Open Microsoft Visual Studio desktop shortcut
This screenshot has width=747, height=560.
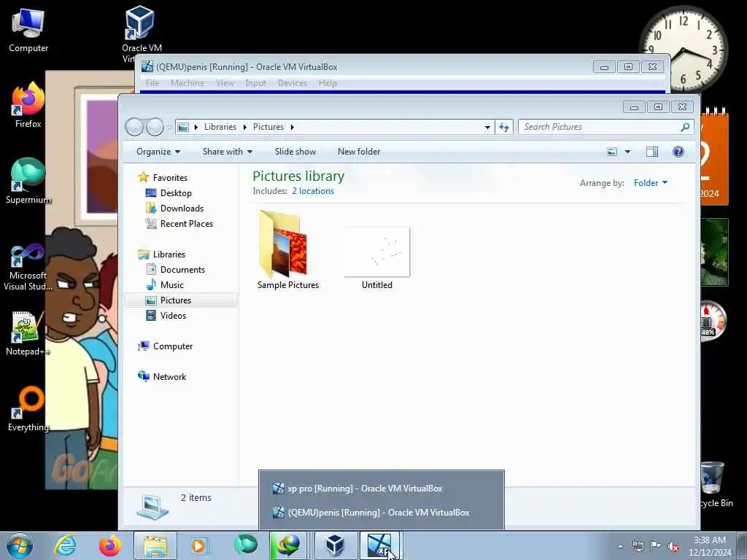28,267
